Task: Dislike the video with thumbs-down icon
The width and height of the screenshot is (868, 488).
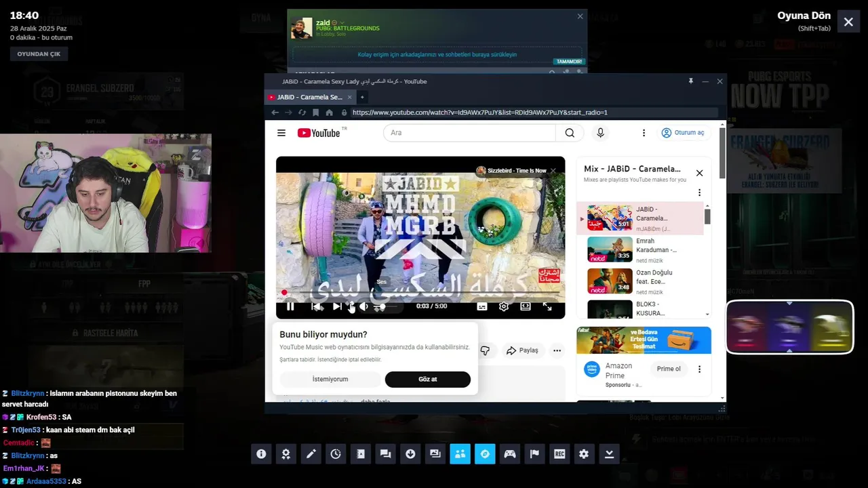Action: click(485, 350)
